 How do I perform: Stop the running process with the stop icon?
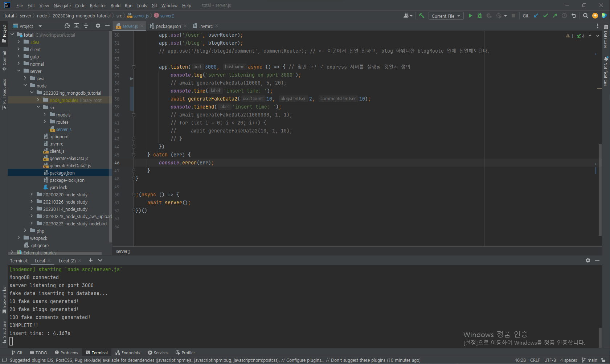513,16
